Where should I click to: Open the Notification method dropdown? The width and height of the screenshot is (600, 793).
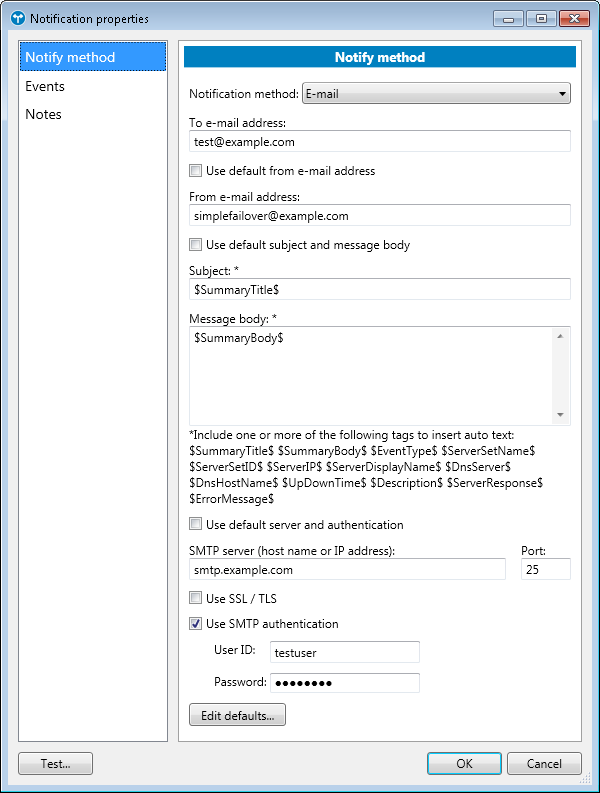point(435,94)
